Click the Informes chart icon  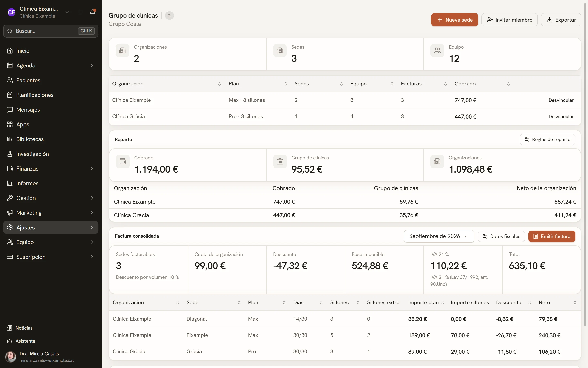pyautogui.click(x=10, y=183)
